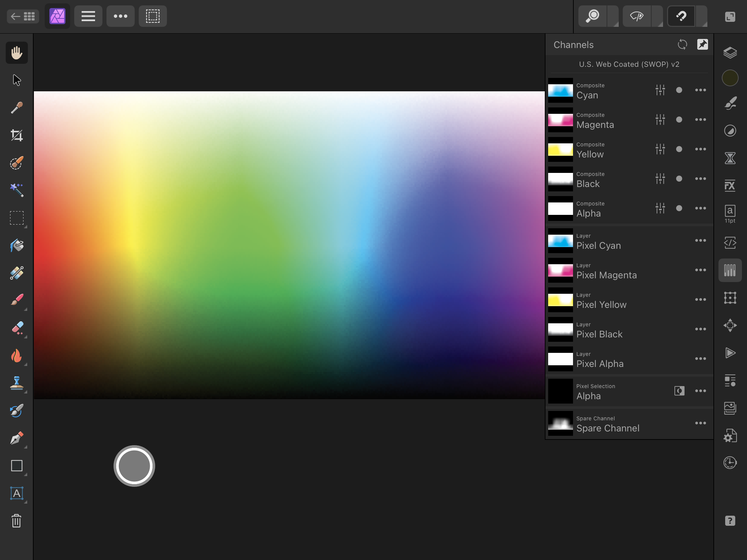Viewport: 747px width, 560px height.
Task: Open the Selection menu in toolbar
Action: point(152,16)
